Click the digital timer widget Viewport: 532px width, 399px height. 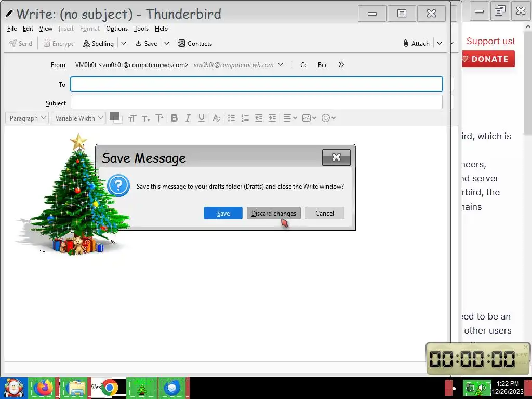(478, 358)
